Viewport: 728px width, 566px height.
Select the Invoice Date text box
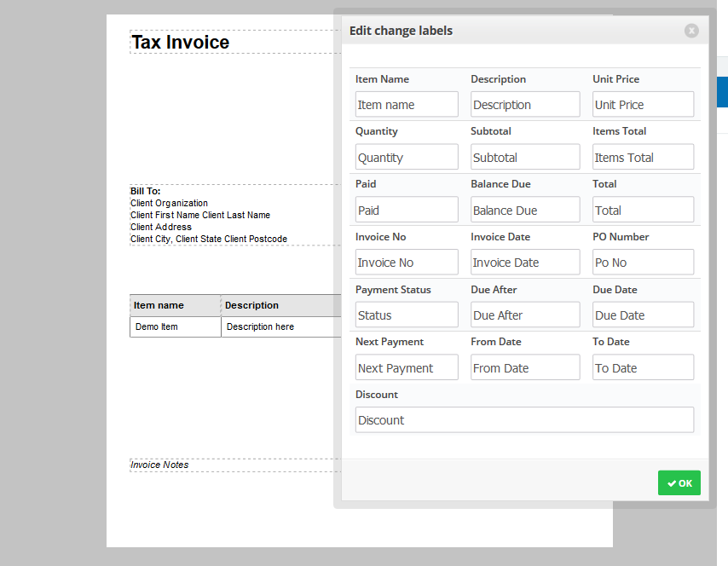click(525, 263)
